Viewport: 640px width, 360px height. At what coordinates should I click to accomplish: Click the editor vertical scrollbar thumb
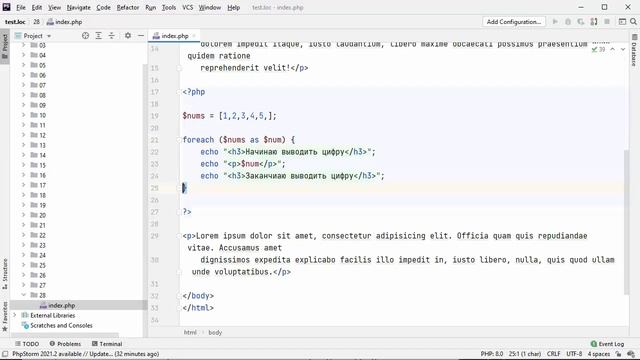tap(627, 222)
